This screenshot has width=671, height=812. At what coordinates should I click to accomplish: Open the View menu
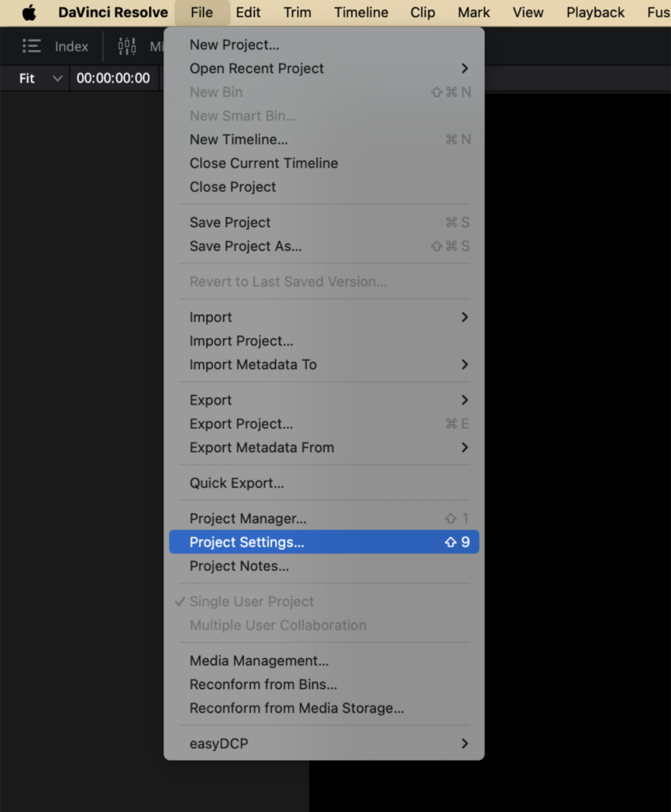click(x=528, y=12)
